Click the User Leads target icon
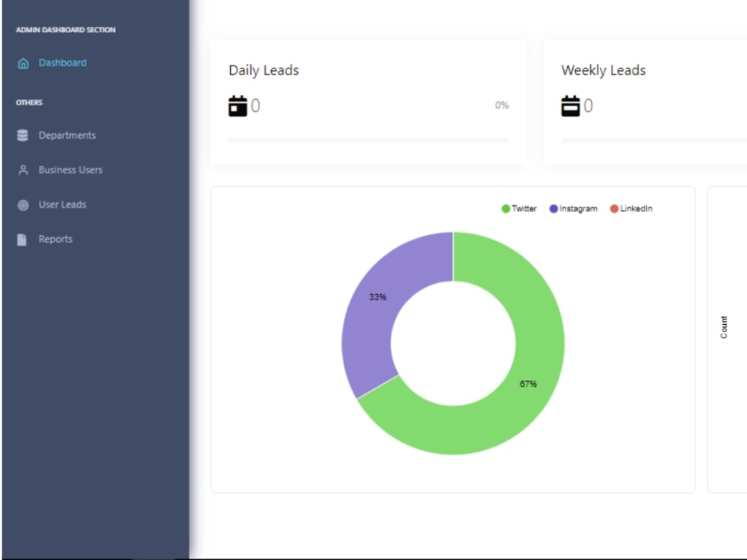 tap(23, 205)
